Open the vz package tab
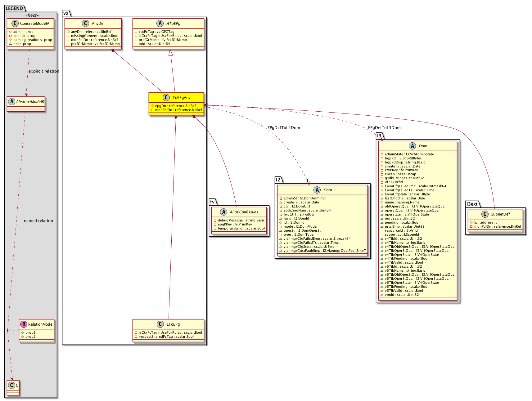The image size is (532, 401). pos(66,13)
